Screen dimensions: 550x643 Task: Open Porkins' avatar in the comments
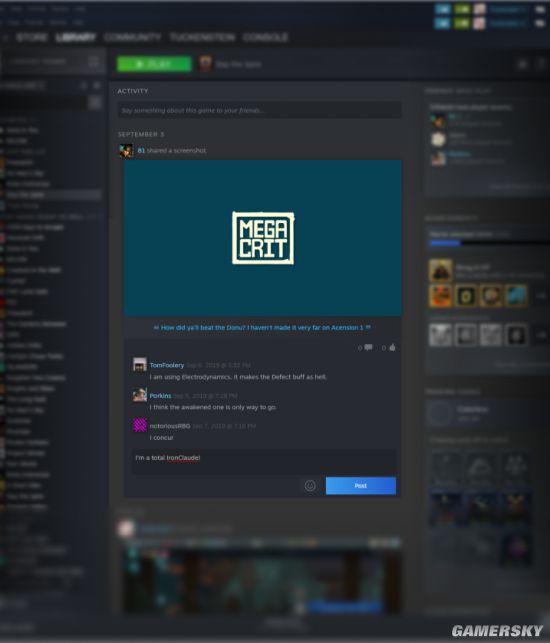[x=140, y=395]
